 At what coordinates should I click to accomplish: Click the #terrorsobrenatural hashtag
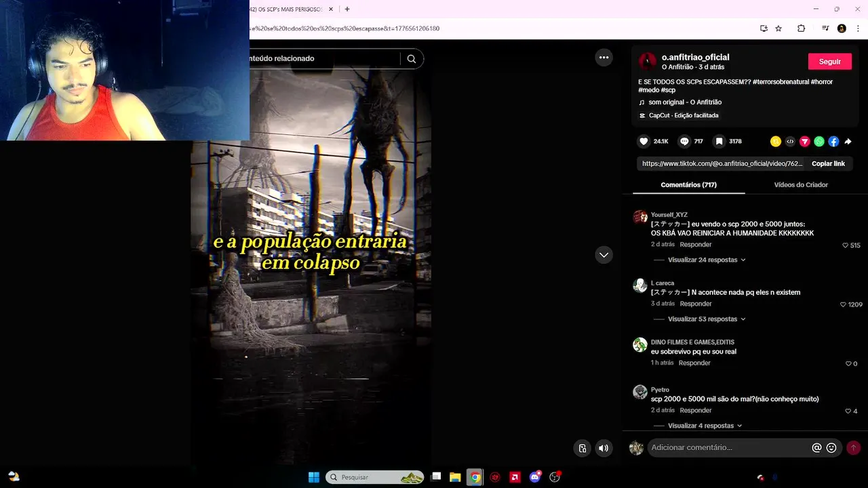[780, 81]
